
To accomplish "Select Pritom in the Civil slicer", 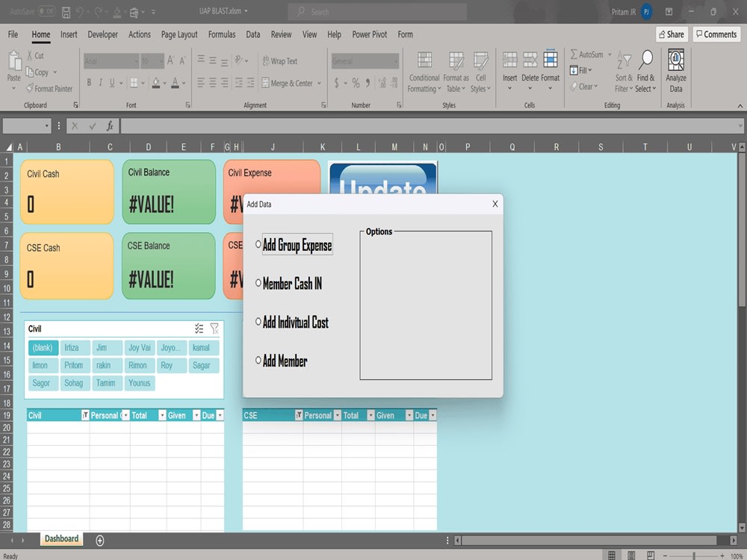I will [75, 365].
